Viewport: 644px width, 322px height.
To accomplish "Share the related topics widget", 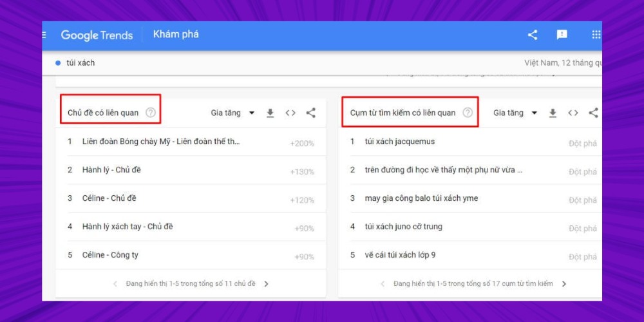I will 311,113.
